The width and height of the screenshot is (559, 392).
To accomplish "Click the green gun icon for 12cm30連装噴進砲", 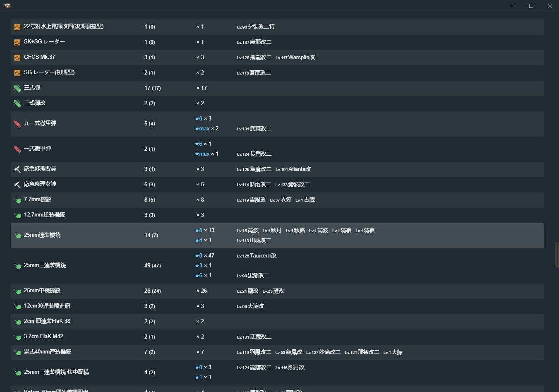I will (x=17, y=306).
